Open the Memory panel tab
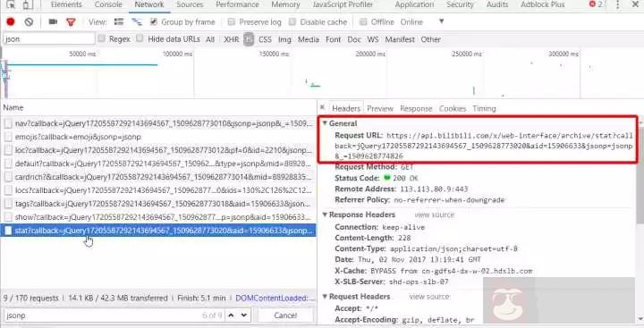This screenshot has height=328, width=644. 285,5
